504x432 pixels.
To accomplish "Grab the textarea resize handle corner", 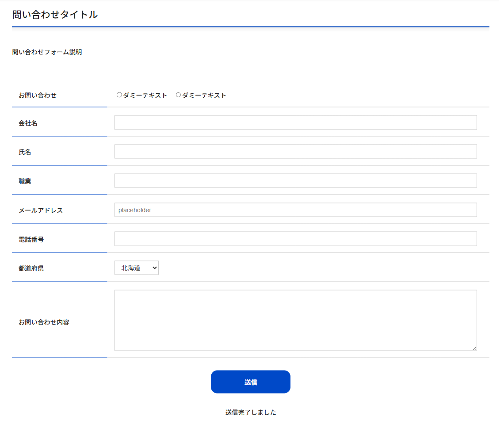I will tap(474, 348).
